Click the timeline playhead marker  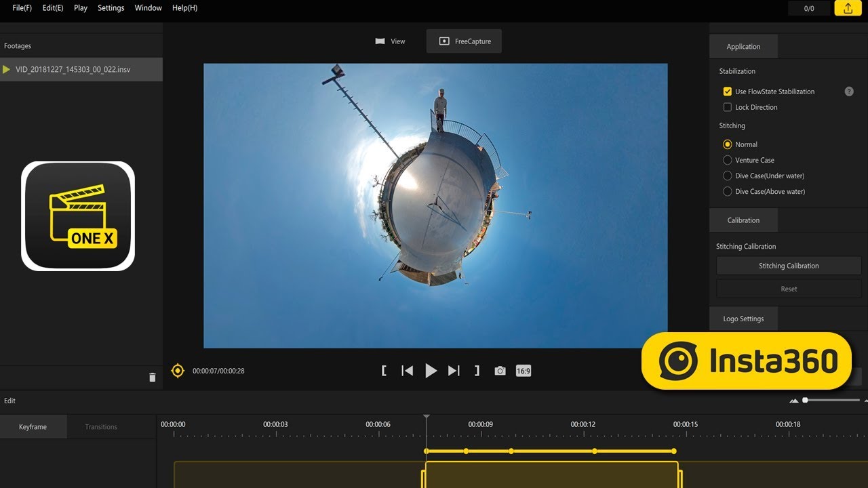427,418
